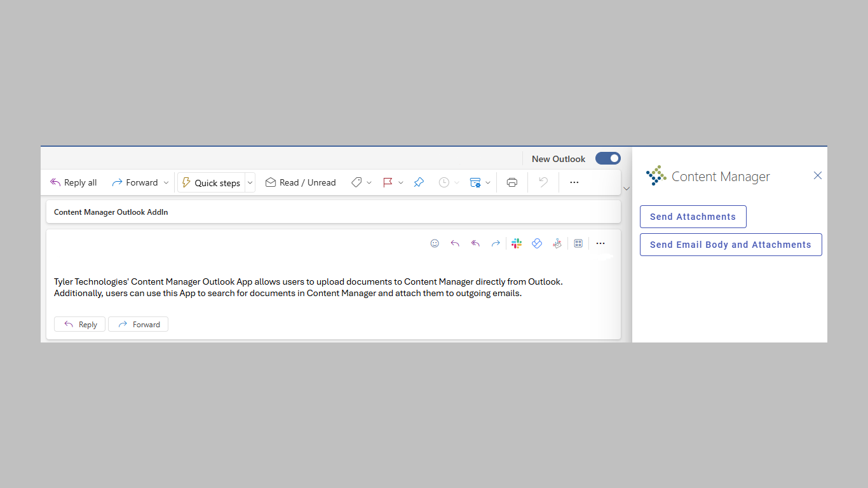Open the Snooze dropdown chevron

[457, 182]
